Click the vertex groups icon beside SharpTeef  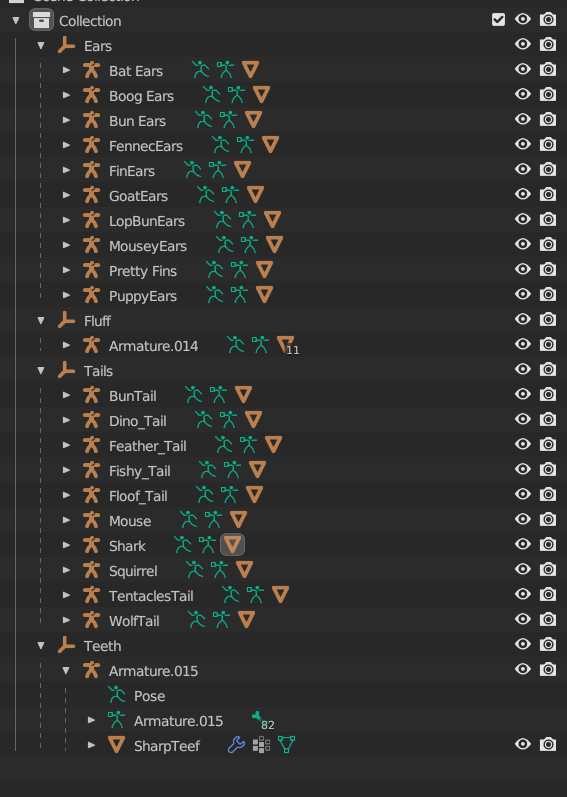point(261,745)
